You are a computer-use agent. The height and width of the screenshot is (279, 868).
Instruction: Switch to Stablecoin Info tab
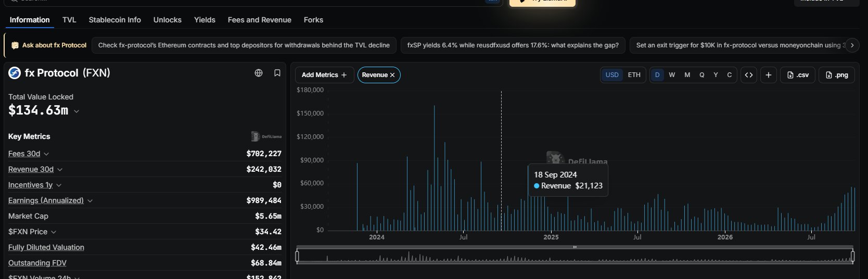pos(114,20)
